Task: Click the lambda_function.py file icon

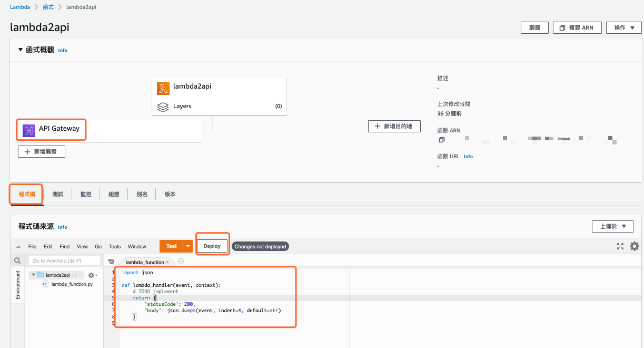Action: point(45,284)
